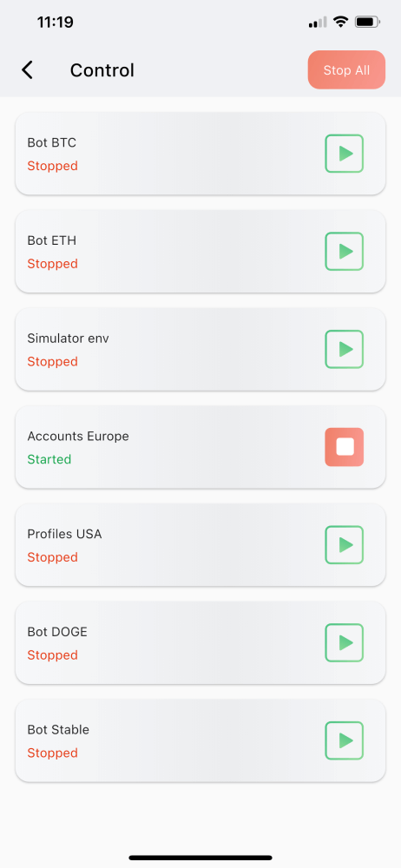
Task: Go back using the arrow icon
Action: 27,70
